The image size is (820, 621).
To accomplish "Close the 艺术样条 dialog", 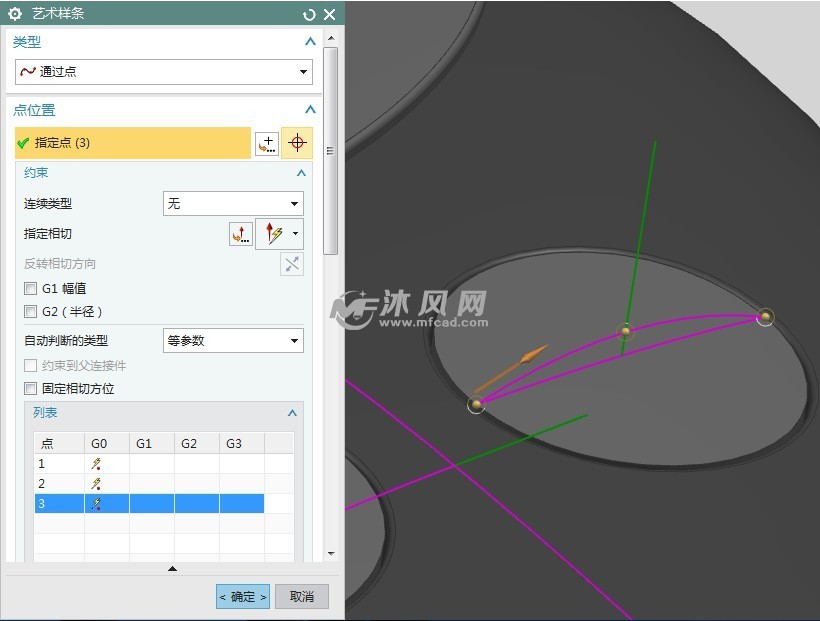I will point(329,15).
